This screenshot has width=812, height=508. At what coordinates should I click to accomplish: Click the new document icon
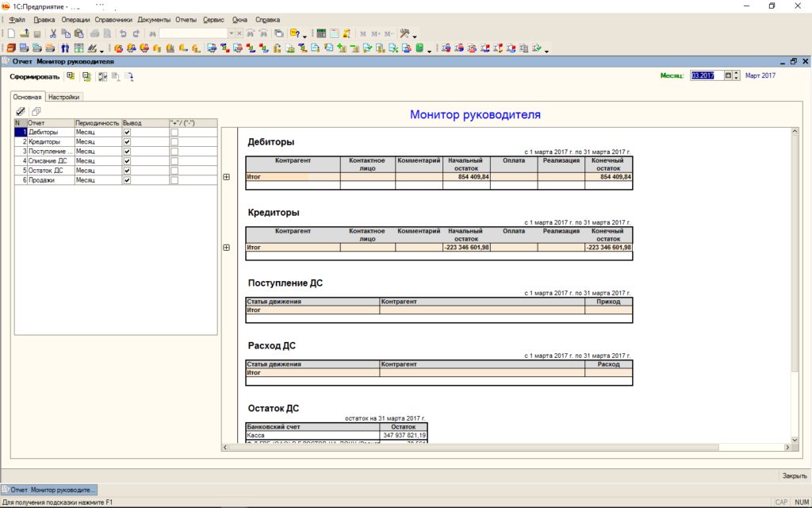(x=11, y=33)
